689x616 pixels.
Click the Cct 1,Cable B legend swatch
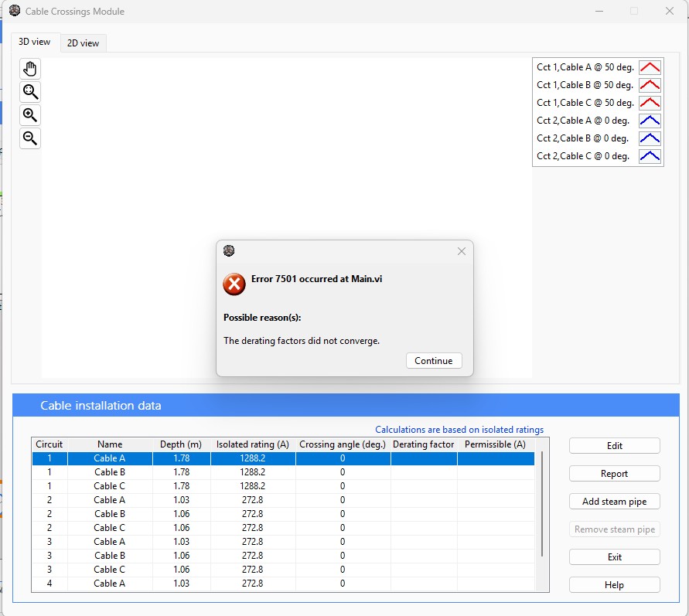click(650, 85)
